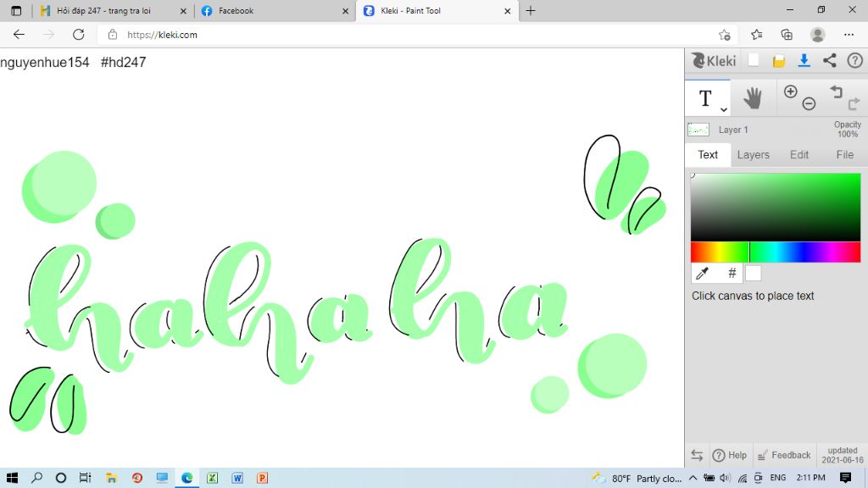This screenshot has height=488, width=868.
Task: Open the notification center
Action: (845, 478)
